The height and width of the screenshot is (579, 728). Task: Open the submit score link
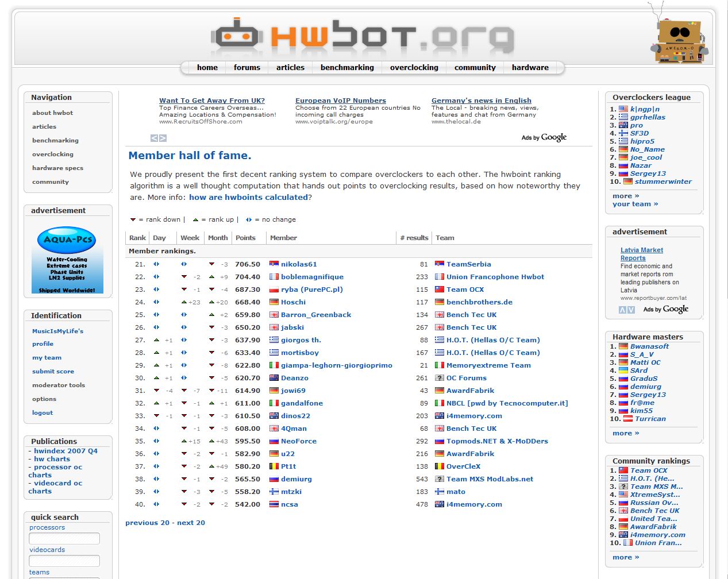coord(53,371)
